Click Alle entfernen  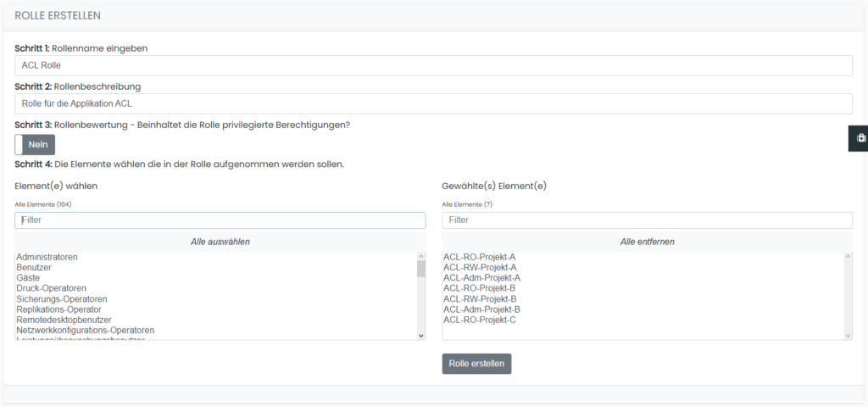(647, 242)
